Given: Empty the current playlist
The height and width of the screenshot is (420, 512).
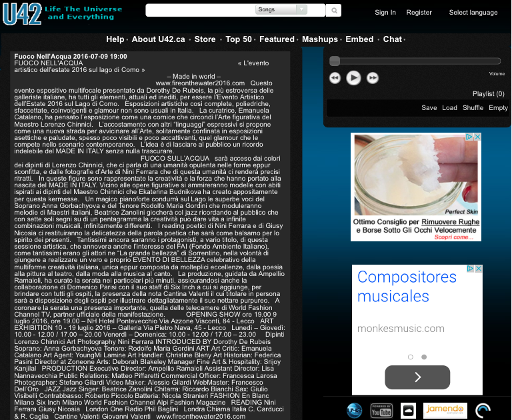Looking at the screenshot, I should [498, 107].
